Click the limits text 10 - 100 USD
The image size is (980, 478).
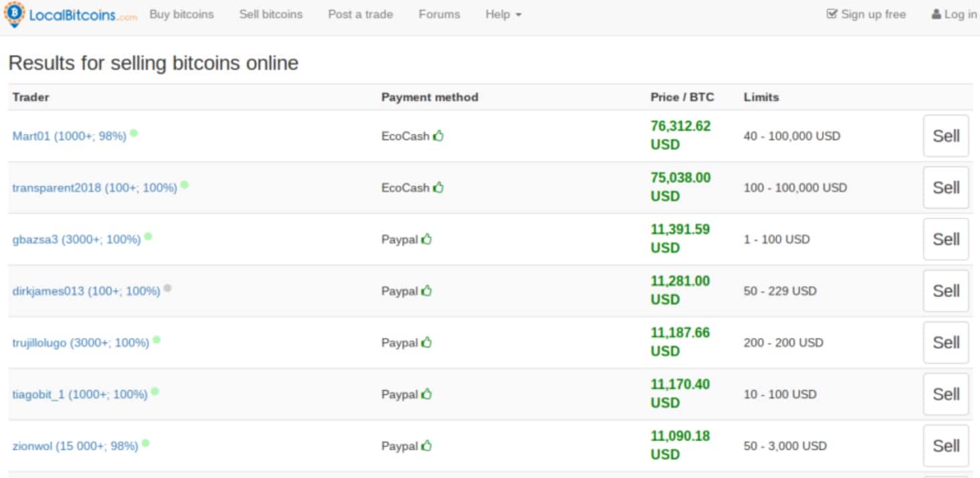[780, 394]
